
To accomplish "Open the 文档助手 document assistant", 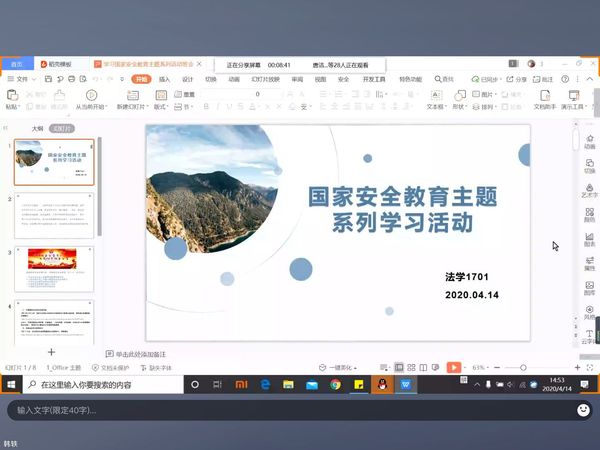I will click(545, 94).
